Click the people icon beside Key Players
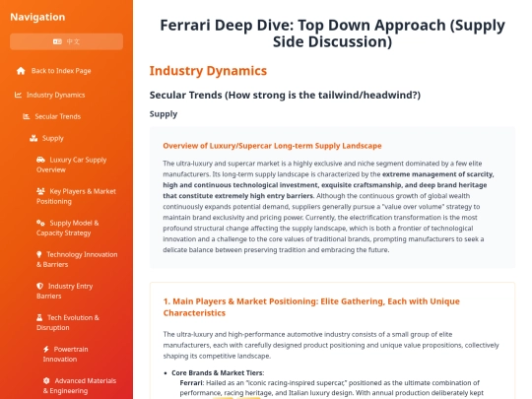The width and height of the screenshot is (532, 399). [40, 191]
